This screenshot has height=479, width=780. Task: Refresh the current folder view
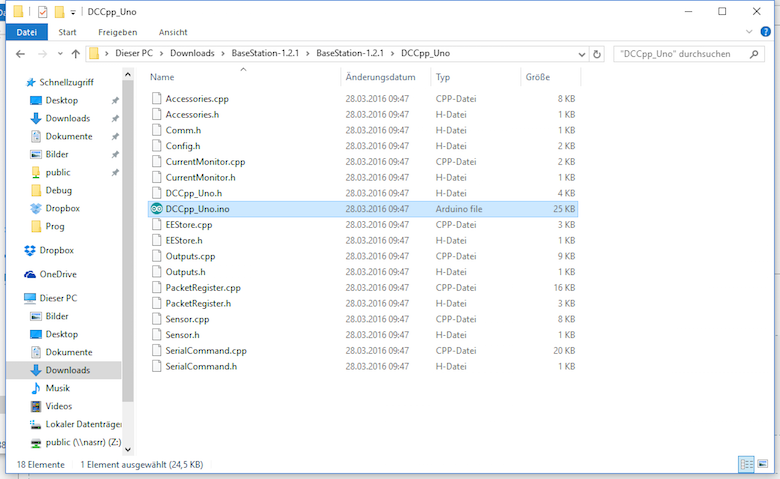coord(598,53)
